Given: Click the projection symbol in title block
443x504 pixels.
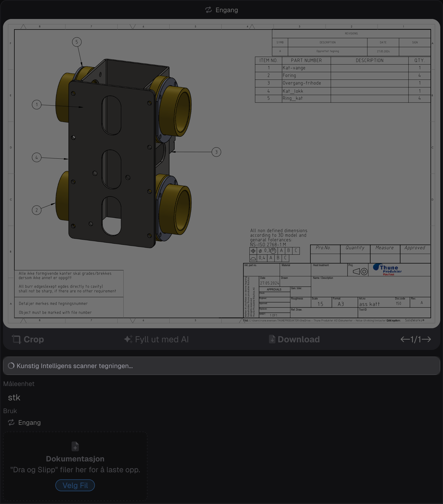Looking at the screenshot, I should click(360, 271).
